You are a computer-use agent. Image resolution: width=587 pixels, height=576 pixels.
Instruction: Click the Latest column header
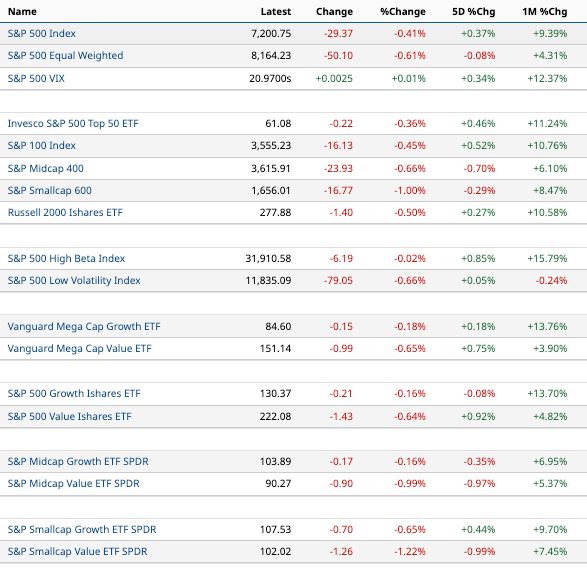[x=276, y=12]
